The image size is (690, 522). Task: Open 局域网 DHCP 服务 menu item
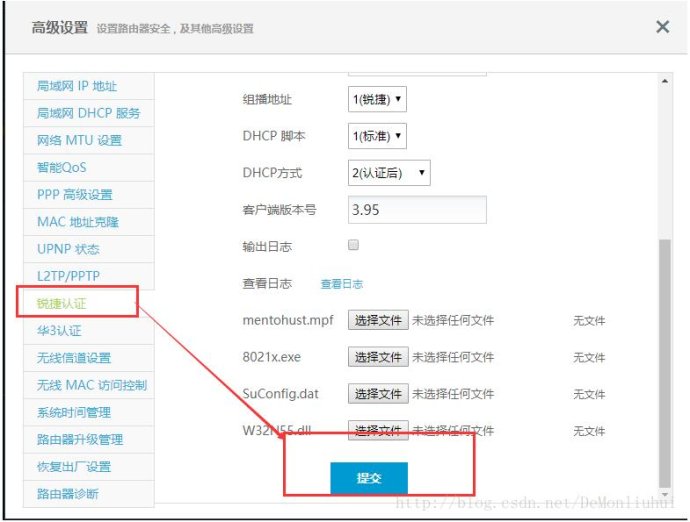pyautogui.click(x=88, y=113)
